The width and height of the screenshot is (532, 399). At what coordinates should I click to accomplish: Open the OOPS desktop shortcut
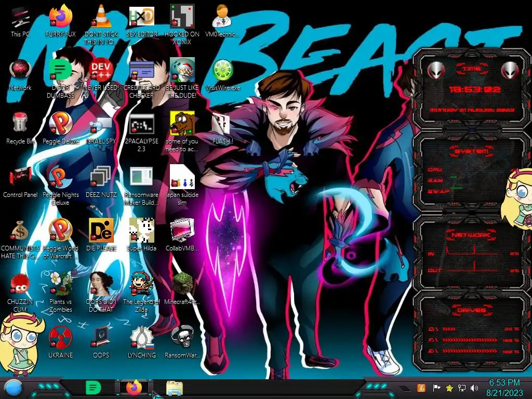(101, 342)
